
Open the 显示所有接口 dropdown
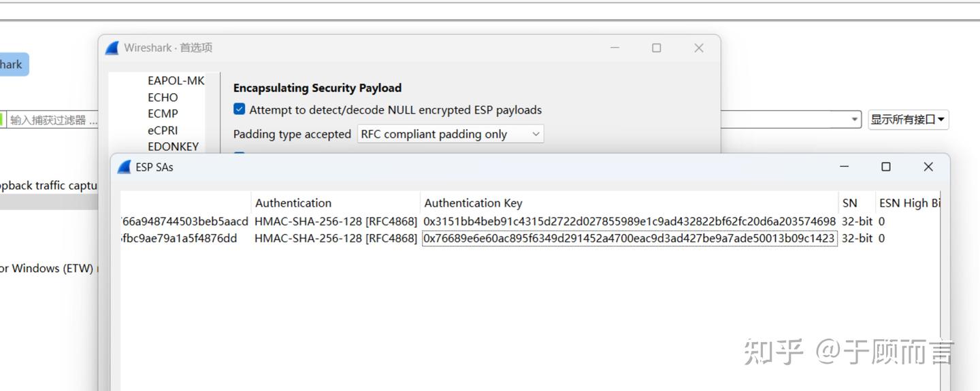908,120
